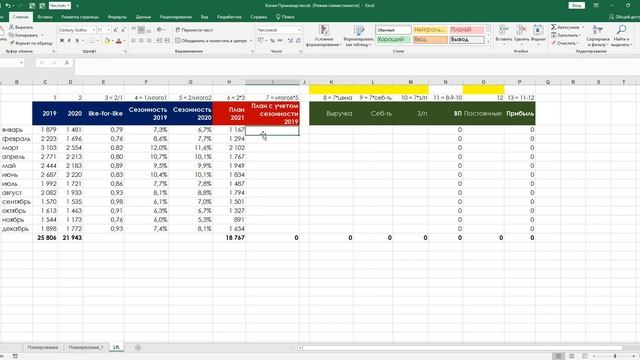Apply the Нейтральный cell style
640x360 pixels.
(x=430, y=30)
